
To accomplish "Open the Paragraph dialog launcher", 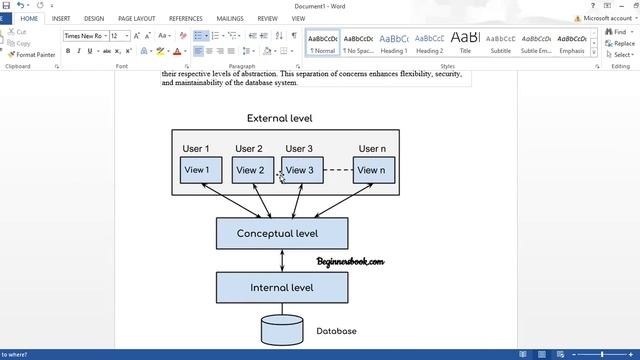I will pyautogui.click(x=298, y=66).
